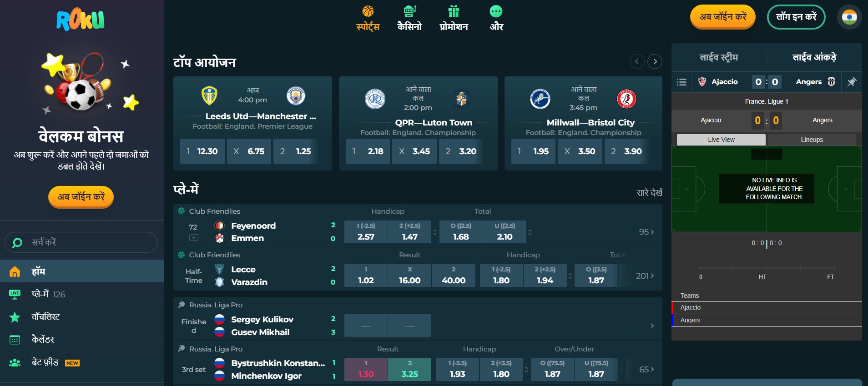Viewport: 868px width, 386px height.
Task: Click join now button under welcome bonus
Action: [81, 197]
